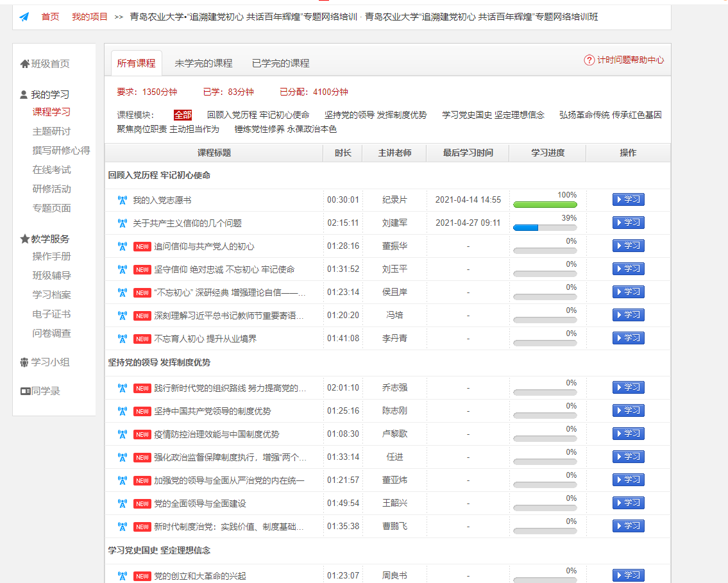Image resolution: width=728 pixels, height=583 pixels.
Task: Click the 我的学习 person icon
Action: (x=24, y=95)
